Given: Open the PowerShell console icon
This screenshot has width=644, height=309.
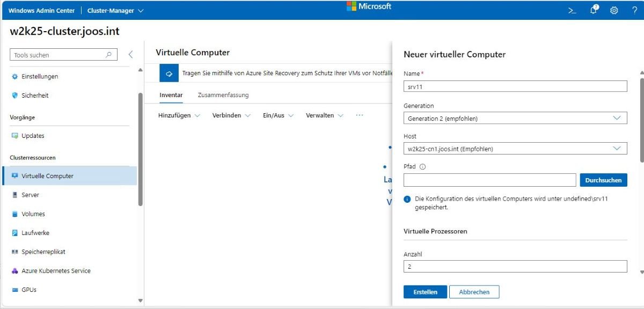Looking at the screenshot, I should coord(572,10).
